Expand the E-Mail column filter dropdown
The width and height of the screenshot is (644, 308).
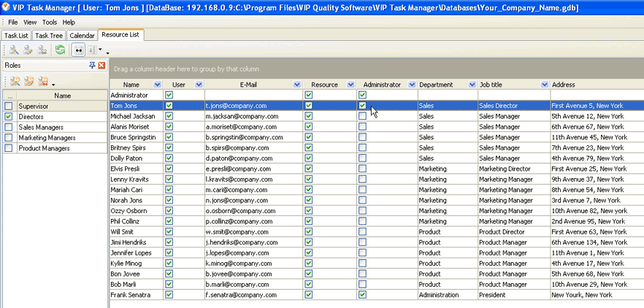click(297, 85)
